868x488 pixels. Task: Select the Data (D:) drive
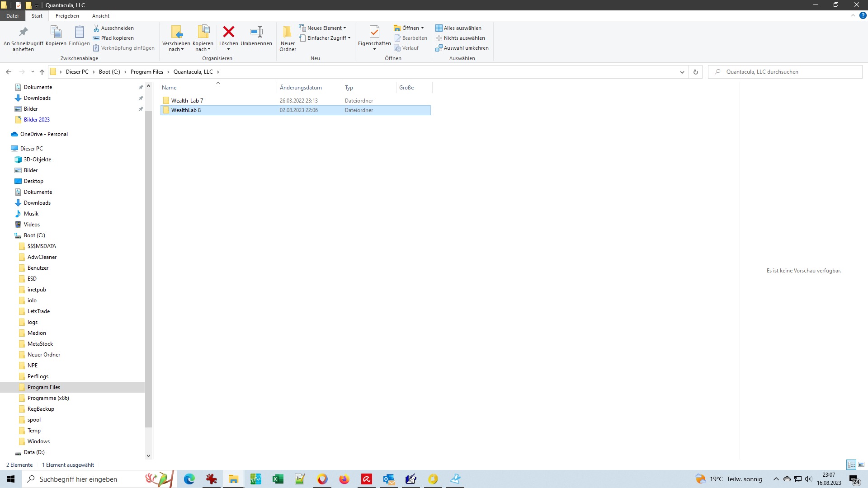(34, 452)
